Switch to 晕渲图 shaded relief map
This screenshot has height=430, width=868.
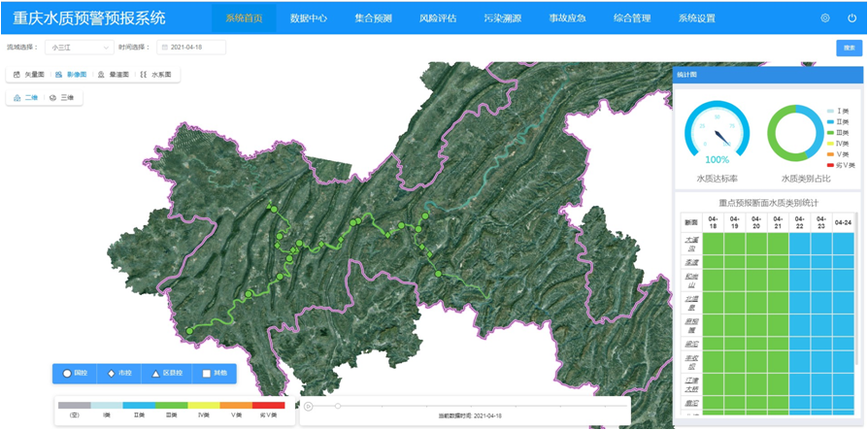[x=114, y=75]
